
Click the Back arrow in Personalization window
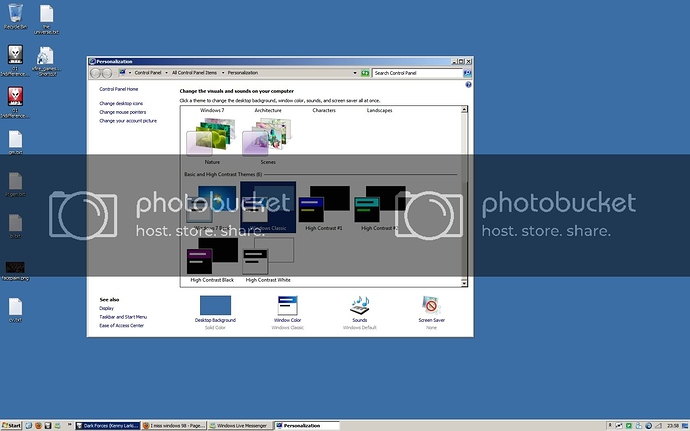(x=95, y=73)
